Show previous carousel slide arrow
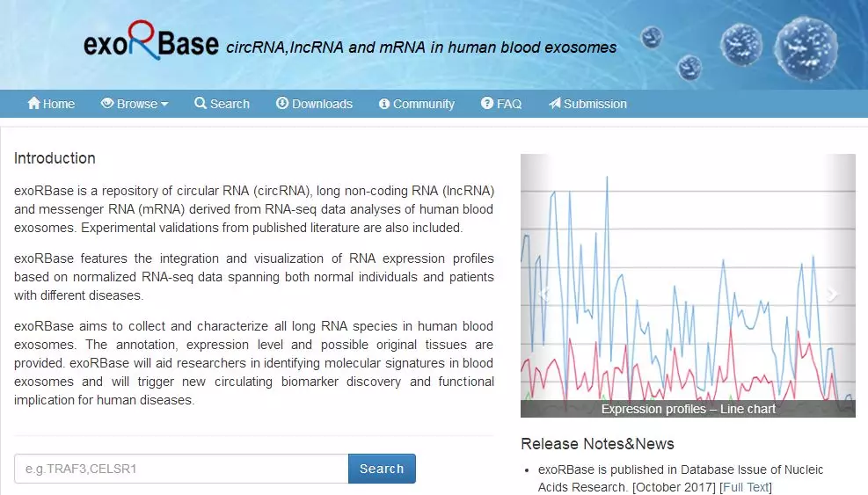This screenshot has width=868, height=495. click(x=544, y=294)
